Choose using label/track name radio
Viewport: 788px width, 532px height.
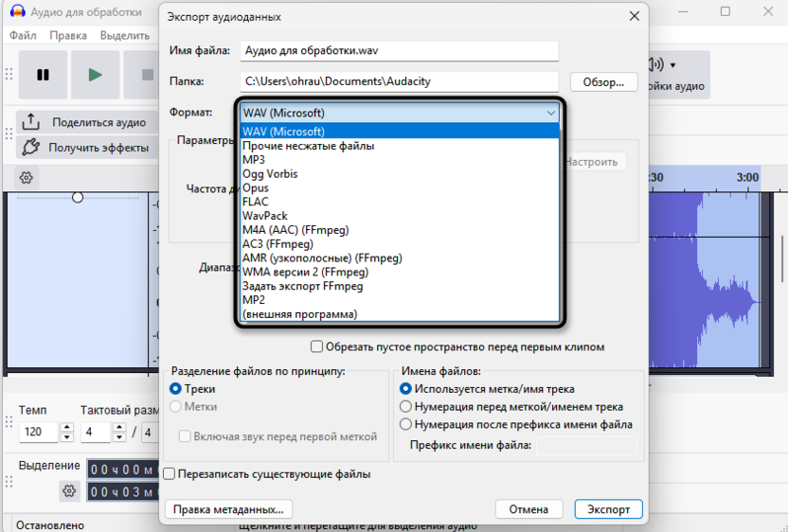tap(405, 389)
